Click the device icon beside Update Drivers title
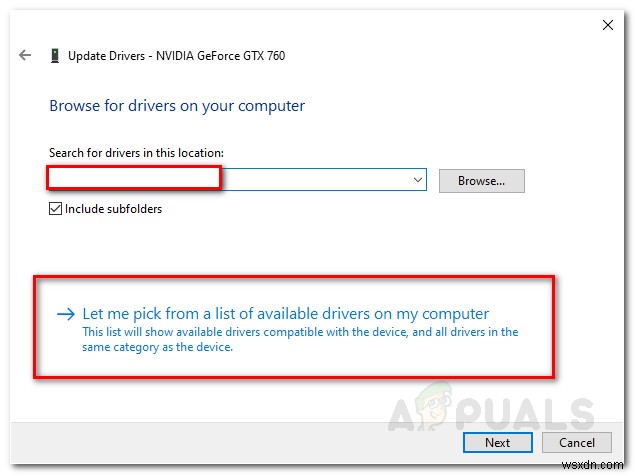The width and height of the screenshot is (635, 475). point(53,56)
